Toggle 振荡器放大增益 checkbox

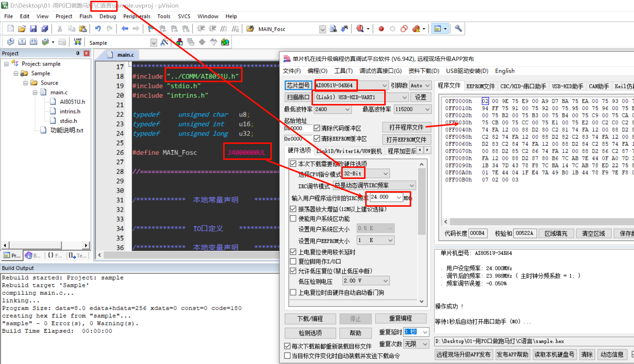pyautogui.click(x=293, y=209)
